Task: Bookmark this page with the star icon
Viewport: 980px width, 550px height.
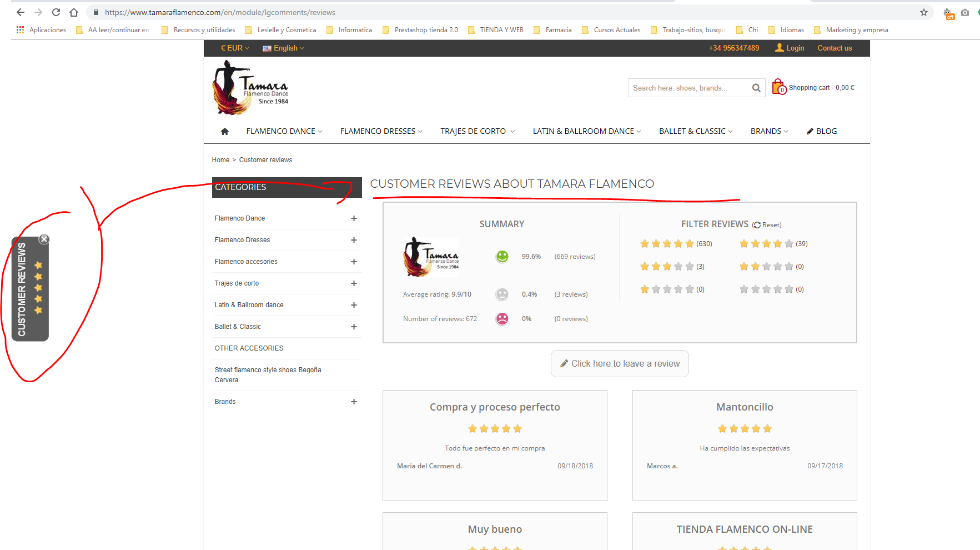Action: coord(923,12)
